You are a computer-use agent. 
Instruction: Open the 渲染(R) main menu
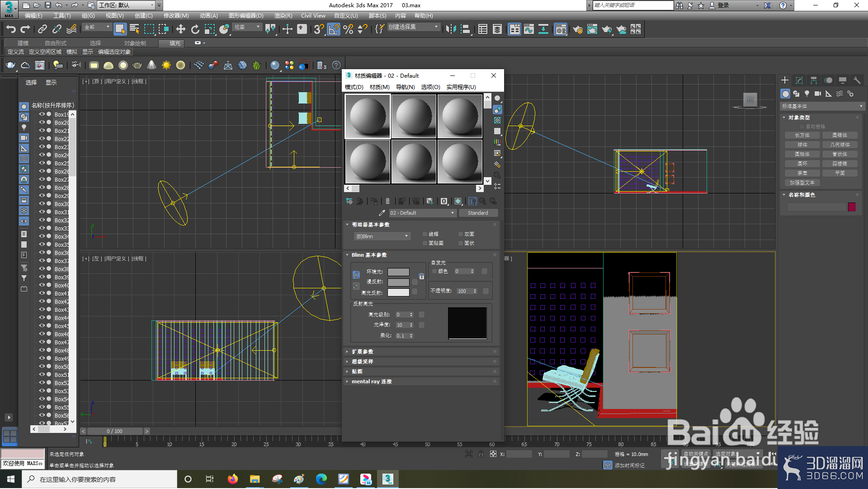[x=283, y=16]
